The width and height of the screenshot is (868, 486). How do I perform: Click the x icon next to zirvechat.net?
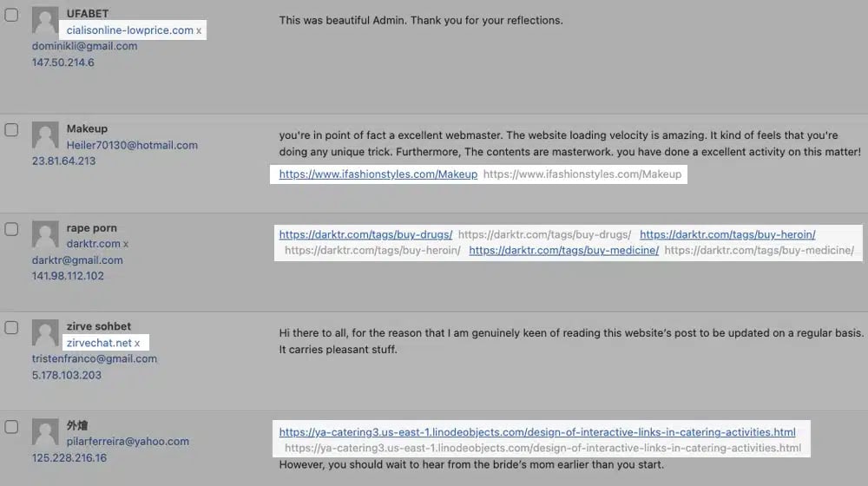[137, 343]
